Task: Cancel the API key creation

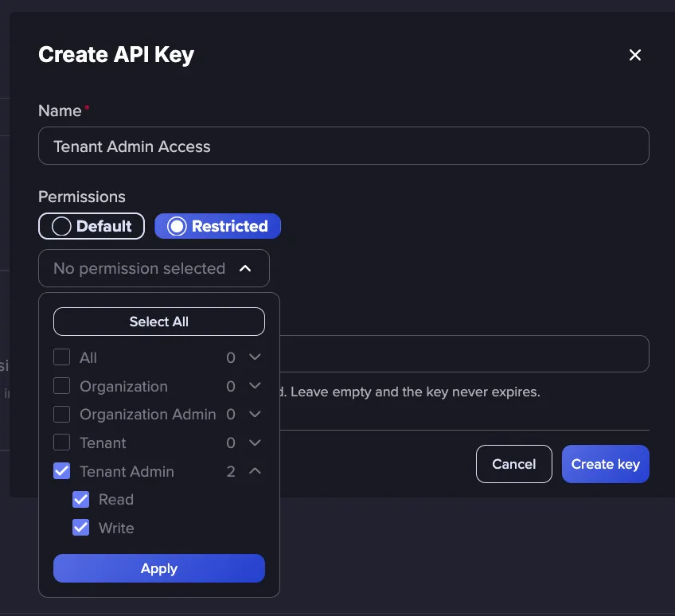Action: [x=514, y=464]
